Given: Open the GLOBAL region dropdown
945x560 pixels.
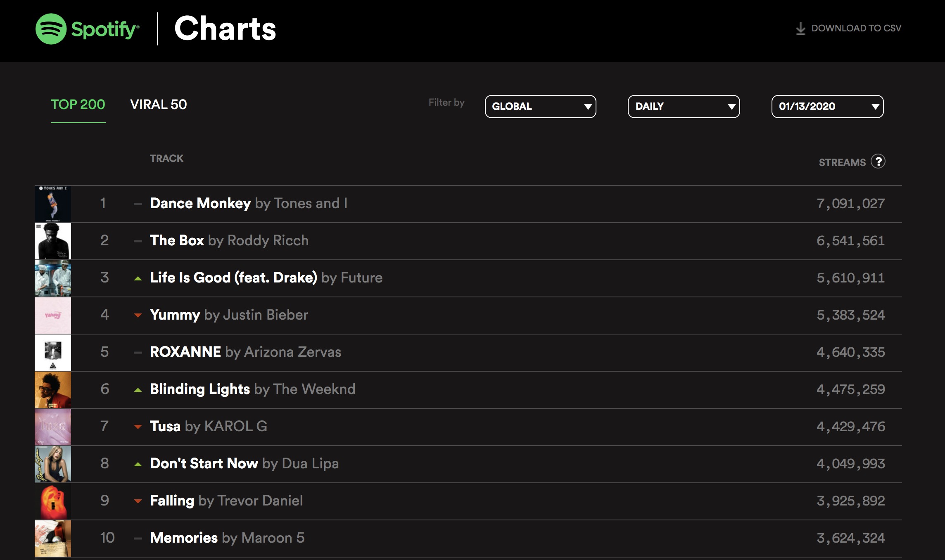Looking at the screenshot, I should 540,107.
